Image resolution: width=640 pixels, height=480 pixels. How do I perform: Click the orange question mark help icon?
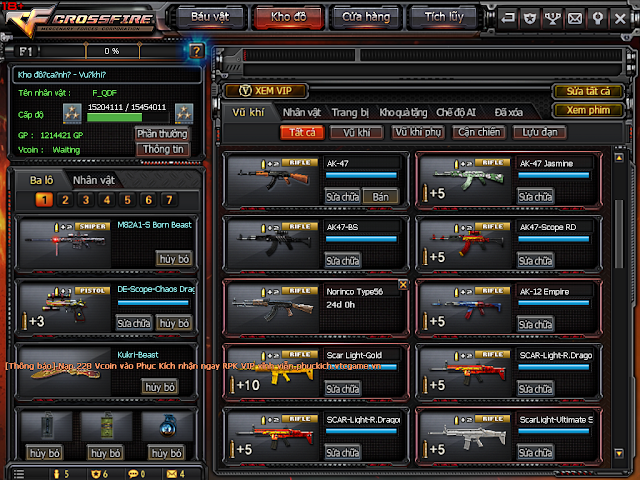(196, 51)
